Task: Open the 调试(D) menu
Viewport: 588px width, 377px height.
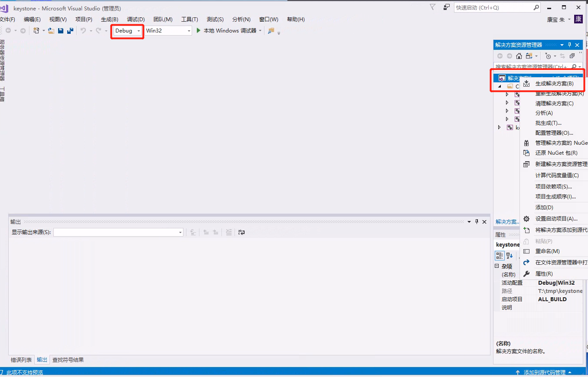Action: tap(136, 19)
